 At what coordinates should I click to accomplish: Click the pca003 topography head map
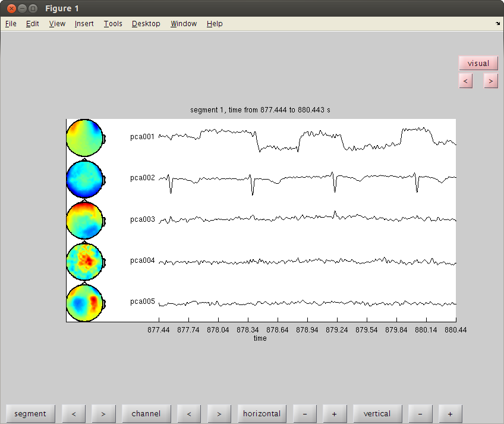pos(85,221)
